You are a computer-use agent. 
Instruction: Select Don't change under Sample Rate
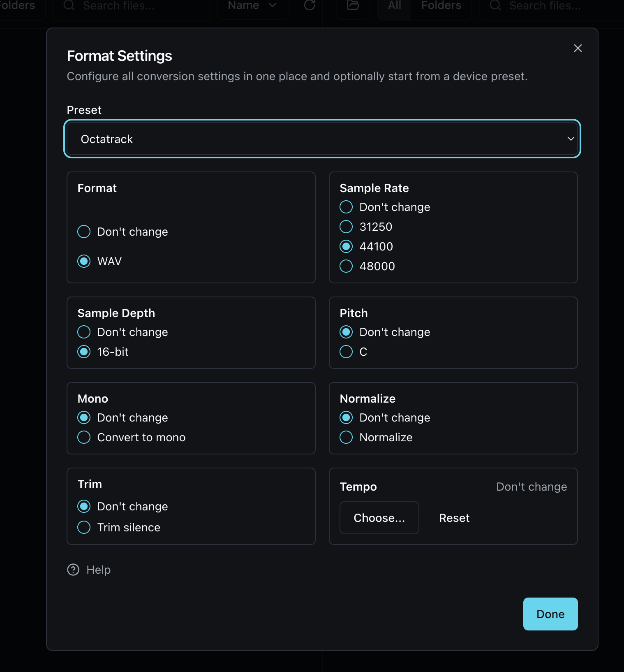pyautogui.click(x=346, y=207)
